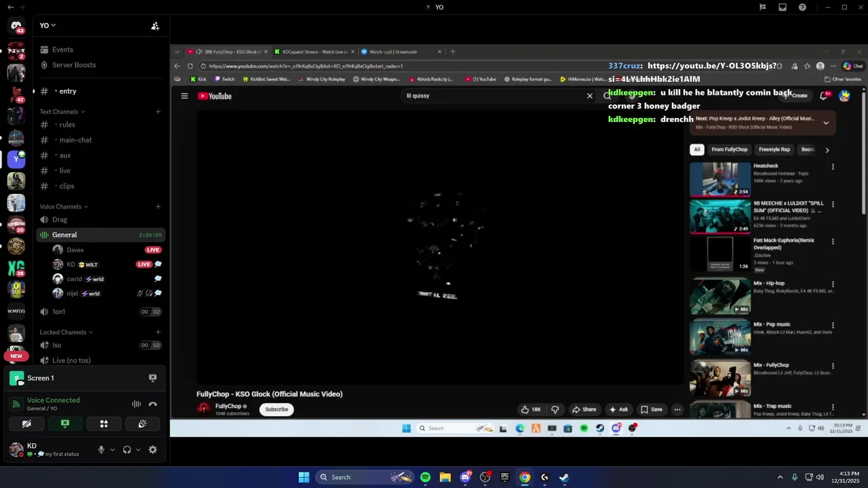Open the entry text channel
This screenshot has height=488, width=868.
point(102,91)
